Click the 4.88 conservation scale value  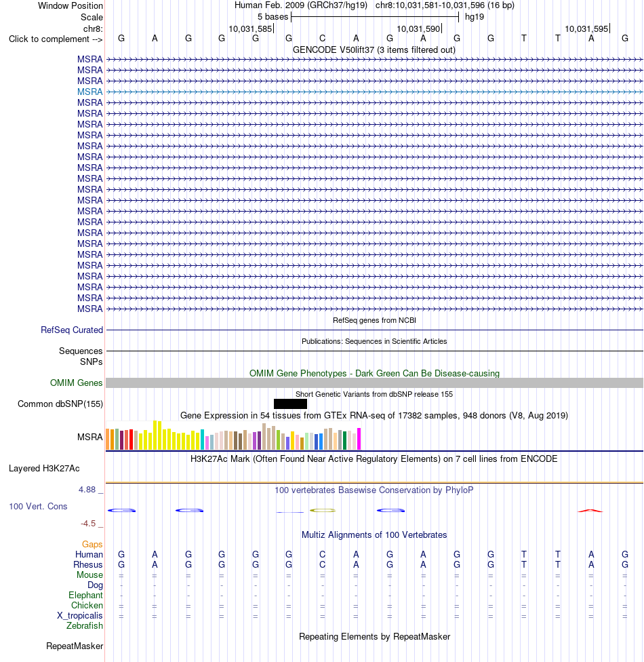[x=87, y=490]
